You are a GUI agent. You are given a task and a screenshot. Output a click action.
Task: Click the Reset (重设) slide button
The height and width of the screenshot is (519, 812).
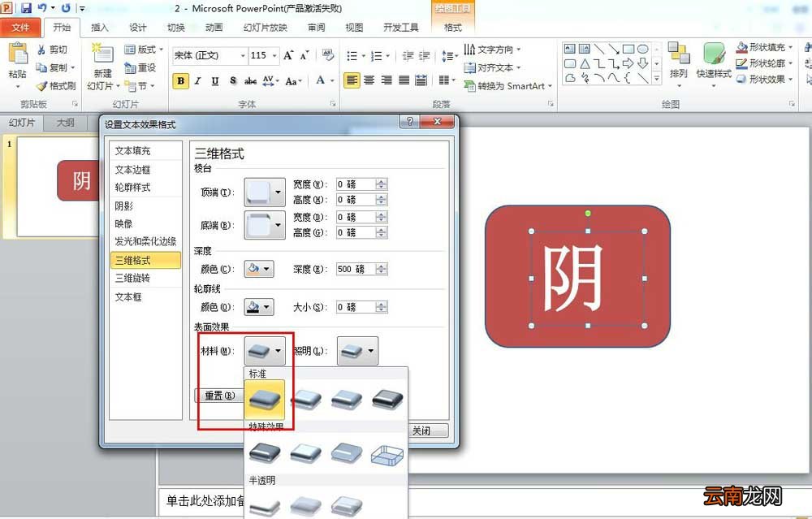click(x=140, y=68)
